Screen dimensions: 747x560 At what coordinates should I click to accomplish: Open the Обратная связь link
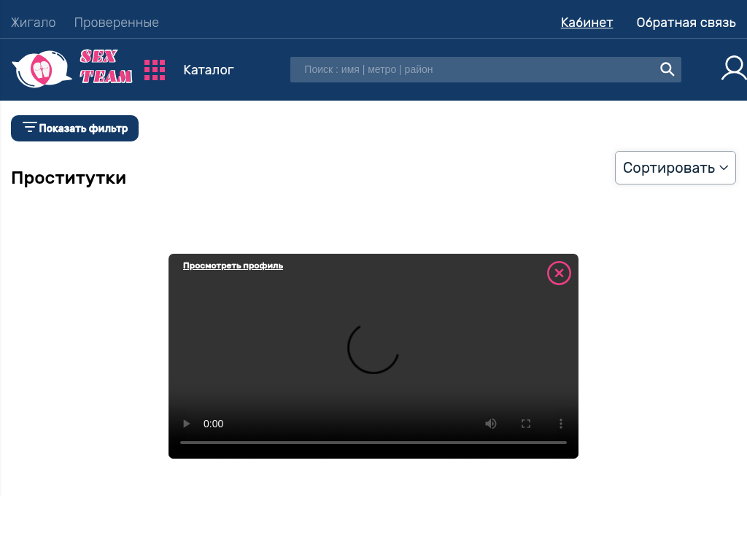[x=686, y=23]
